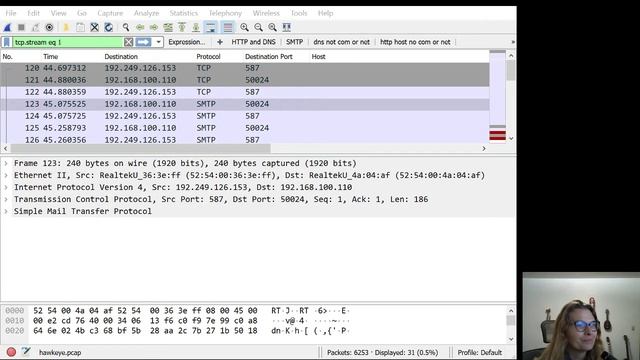Apply display filter arrow button

pyautogui.click(x=143, y=42)
